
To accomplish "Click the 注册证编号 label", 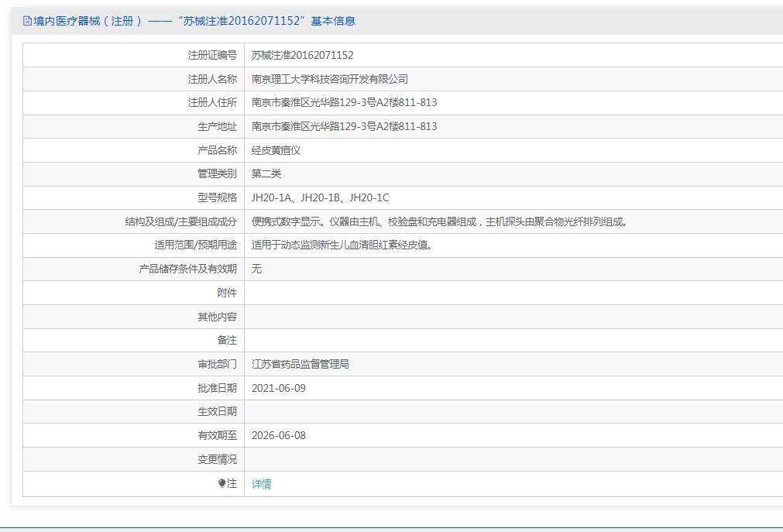I will click(x=212, y=55).
